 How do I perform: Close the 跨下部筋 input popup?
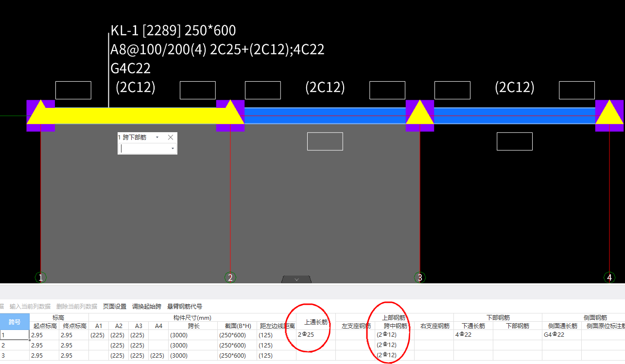(x=171, y=138)
